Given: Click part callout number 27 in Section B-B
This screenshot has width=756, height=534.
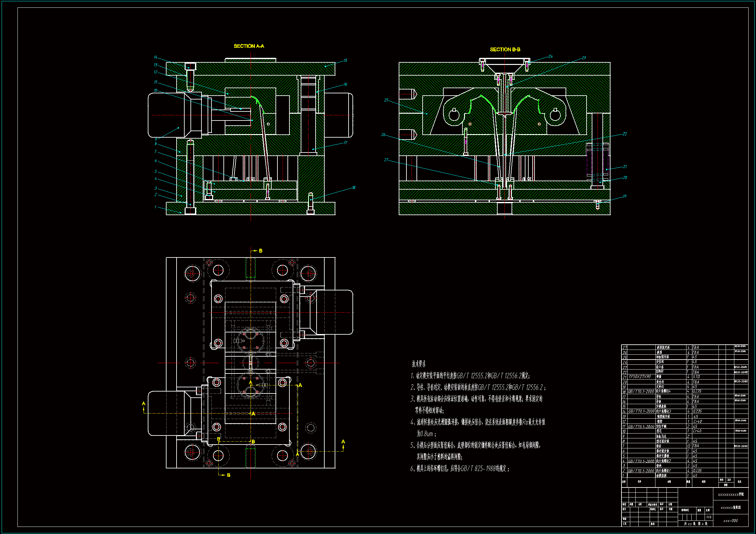Looking at the screenshot, I should click(x=386, y=160).
